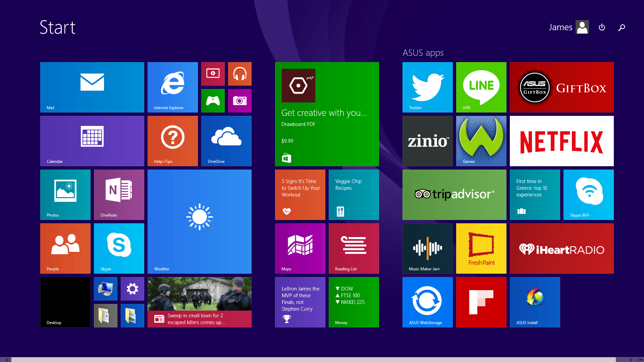Open the Pictures folder small tile
This screenshot has width=644, height=362.
pos(132,316)
